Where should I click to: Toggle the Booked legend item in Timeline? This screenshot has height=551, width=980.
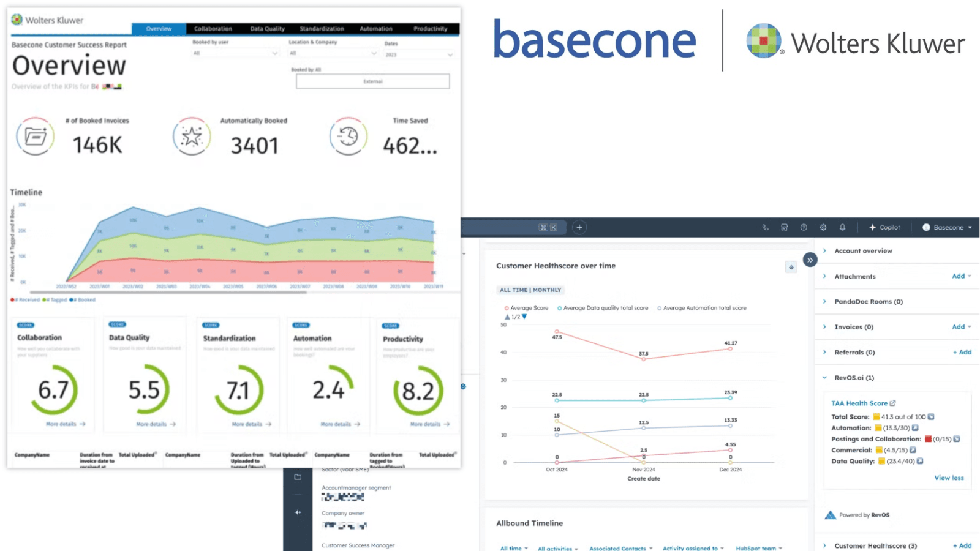pos(83,300)
